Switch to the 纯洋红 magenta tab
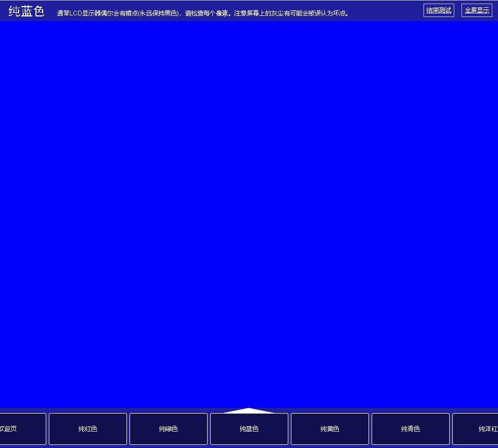 pos(476,429)
